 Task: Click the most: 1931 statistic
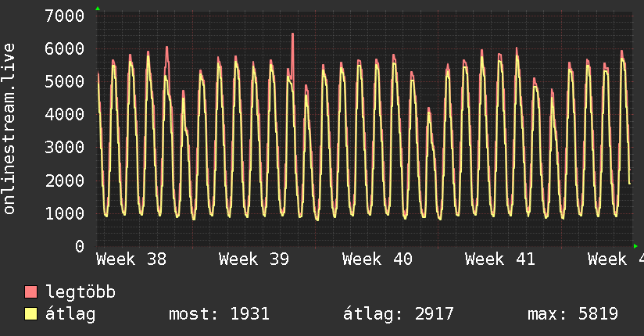pyautogui.click(x=219, y=314)
